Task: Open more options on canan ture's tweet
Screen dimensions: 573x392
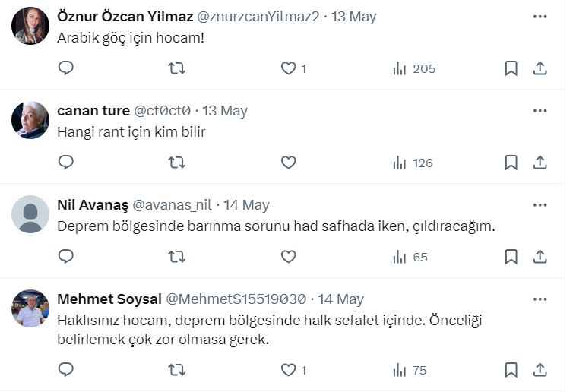Action: click(x=540, y=111)
